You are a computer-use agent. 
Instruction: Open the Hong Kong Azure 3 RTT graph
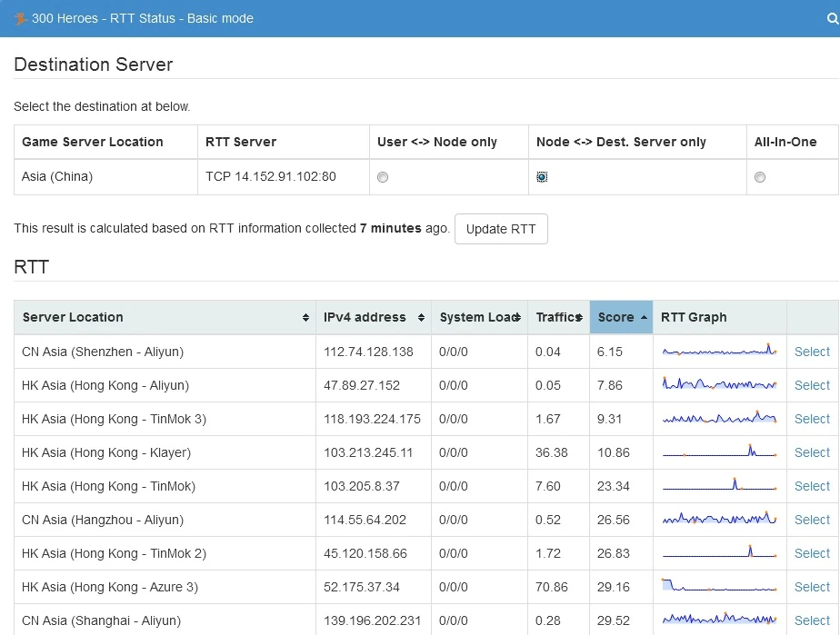click(719, 587)
